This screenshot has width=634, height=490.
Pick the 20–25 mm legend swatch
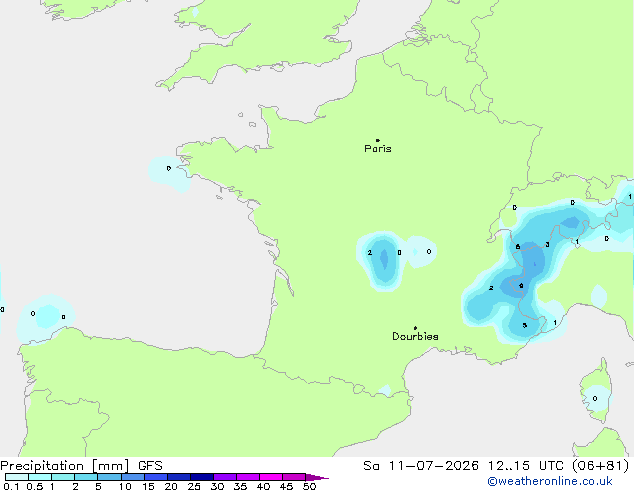click(179, 477)
